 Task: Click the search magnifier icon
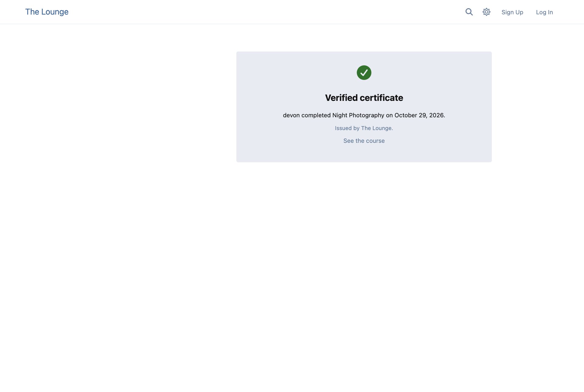[469, 12]
